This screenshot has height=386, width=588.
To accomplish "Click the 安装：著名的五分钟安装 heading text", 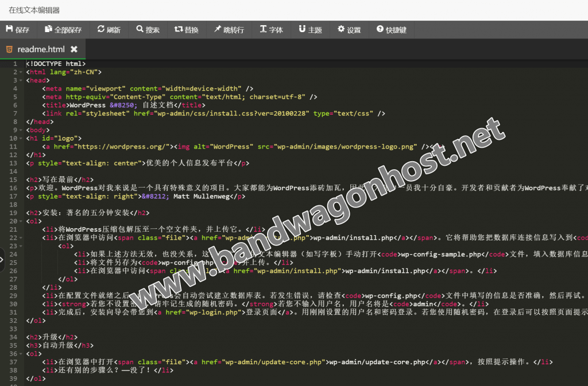I will (x=86, y=213).
